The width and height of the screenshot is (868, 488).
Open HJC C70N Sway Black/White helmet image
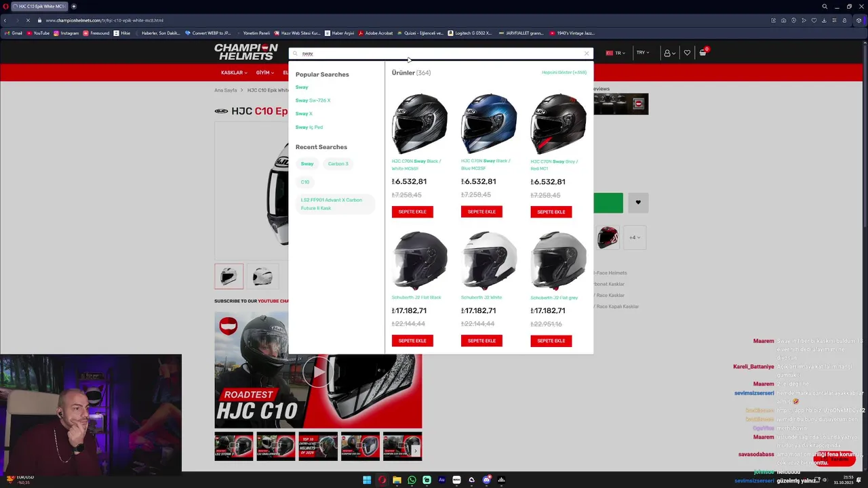[x=419, y=123]
